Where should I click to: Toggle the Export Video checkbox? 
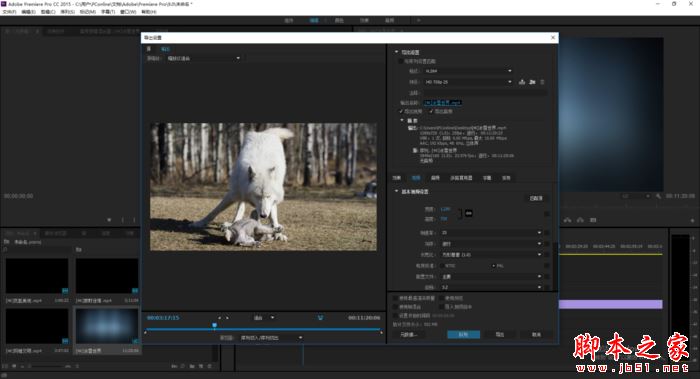tap(401, 111)
